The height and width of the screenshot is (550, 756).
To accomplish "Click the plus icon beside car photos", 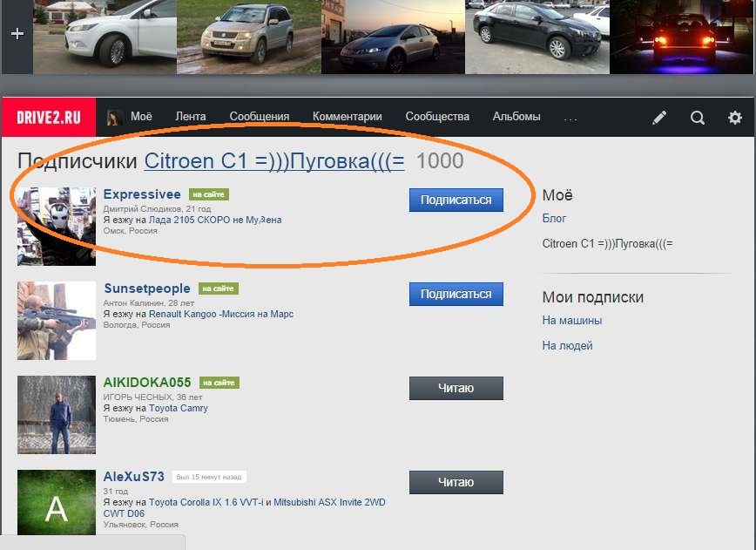I will (x=17, y=34).
